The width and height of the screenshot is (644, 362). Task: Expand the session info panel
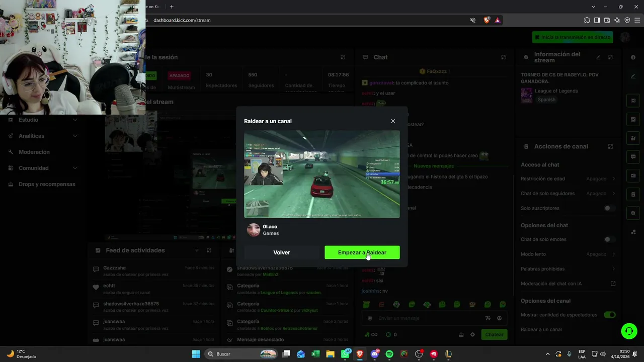tap(343, 57)
